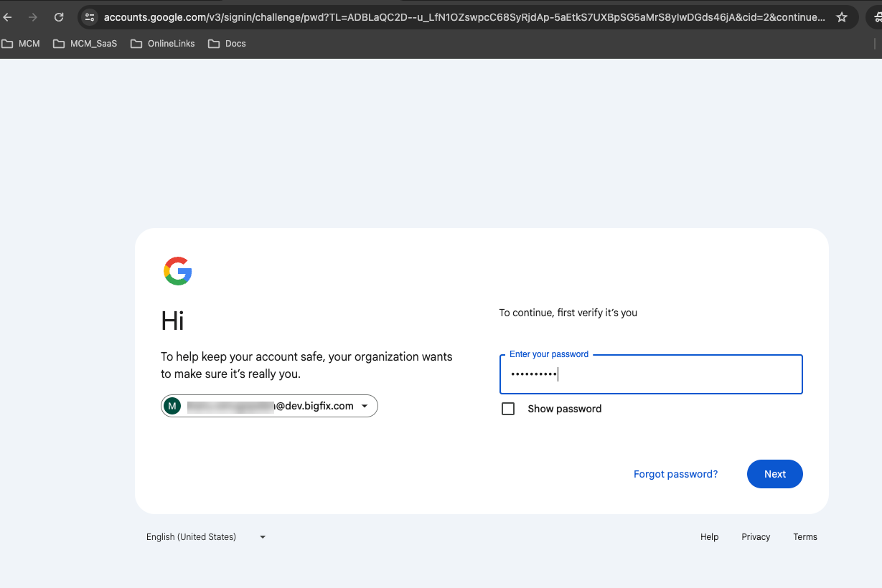This screenshot has height=588, width=882.
Task: Open the OnlineLinks bookmarks folder
Action: [163, 44]
